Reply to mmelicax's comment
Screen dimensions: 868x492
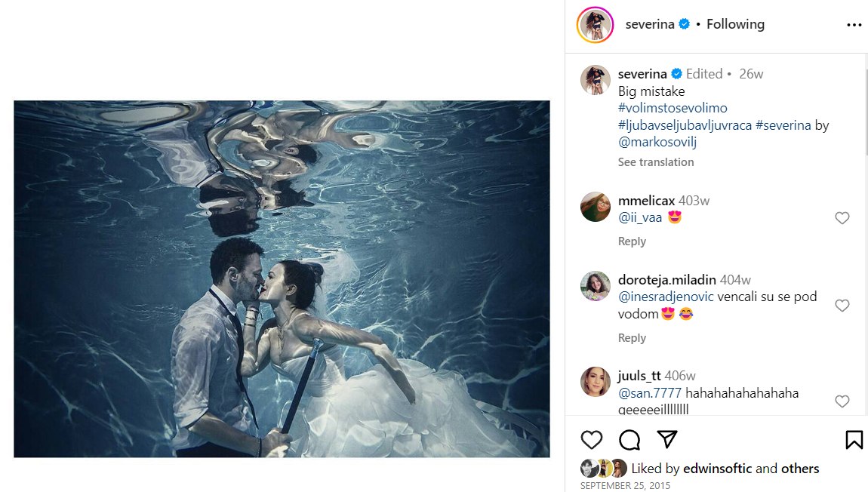click(x=632, y=241)
